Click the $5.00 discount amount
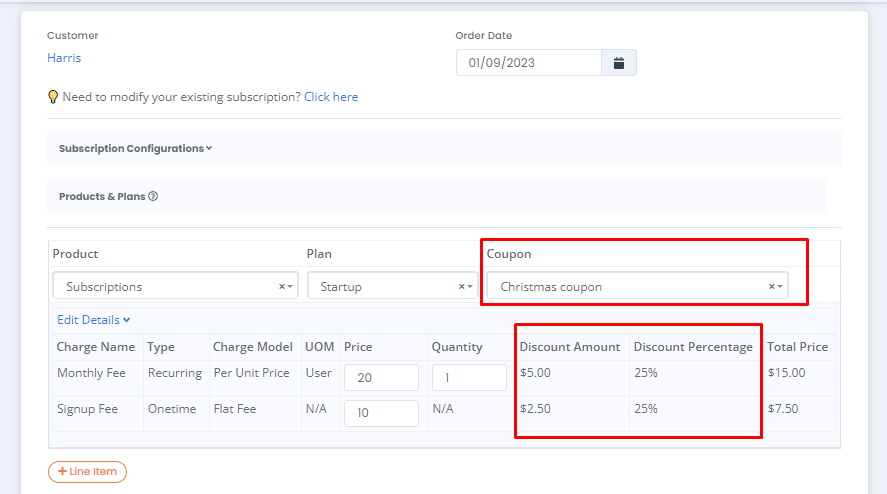 click(535, 373)
